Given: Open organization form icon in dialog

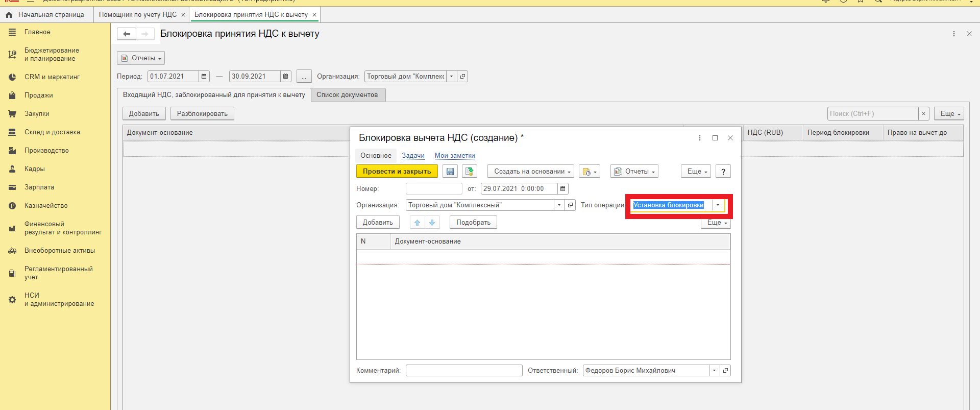Looking at the screenshot, I should coord(570,205).
